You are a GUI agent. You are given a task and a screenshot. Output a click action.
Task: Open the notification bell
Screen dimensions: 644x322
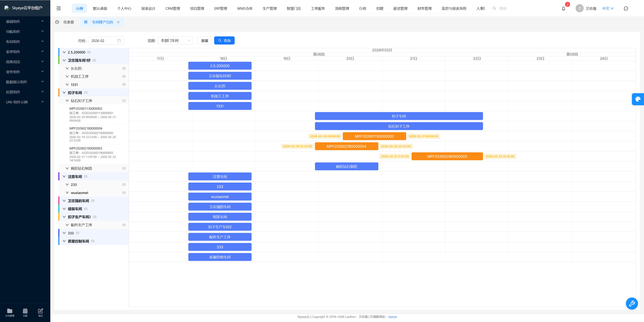[563, 9]
